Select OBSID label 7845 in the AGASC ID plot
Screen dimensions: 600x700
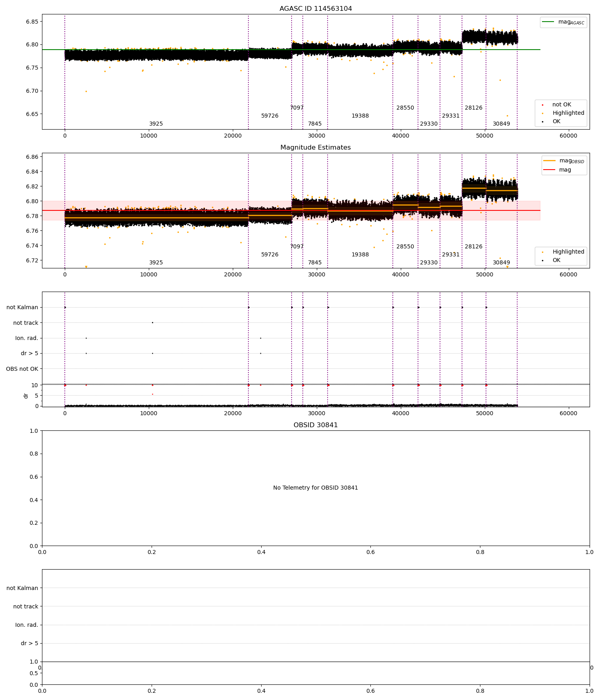(x=315, y=124)
